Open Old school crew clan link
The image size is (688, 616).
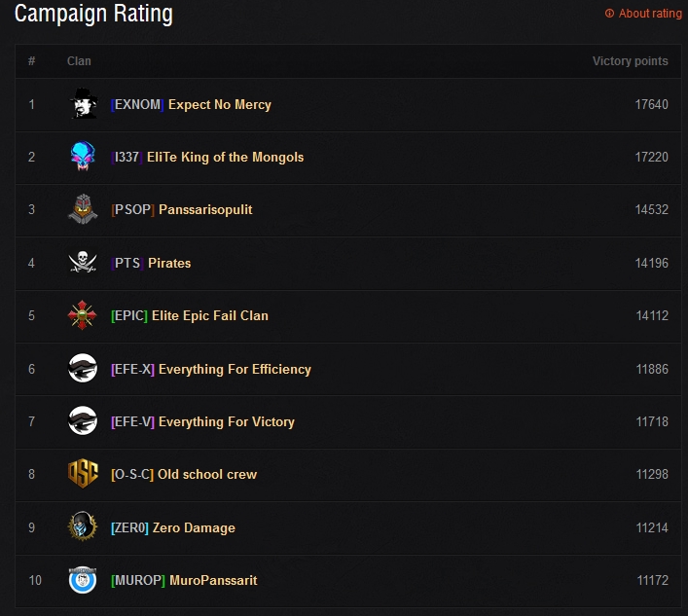point(207,474)
